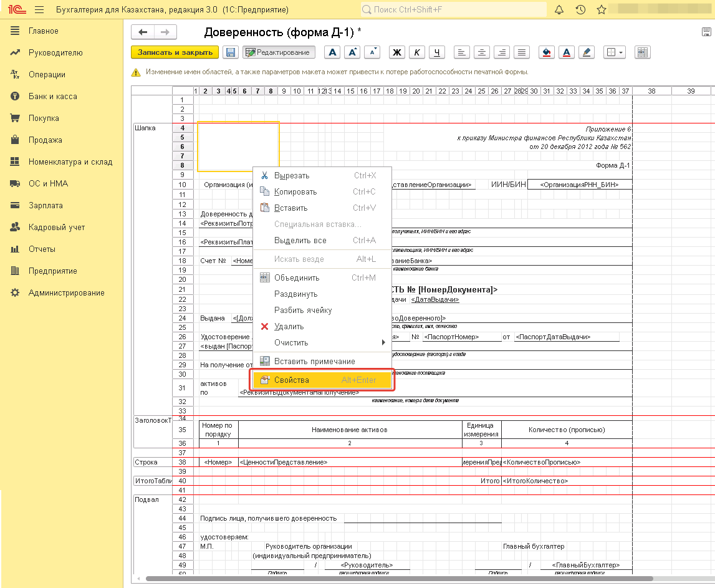Expand the Очистить submenu

[x=322, y=342]
